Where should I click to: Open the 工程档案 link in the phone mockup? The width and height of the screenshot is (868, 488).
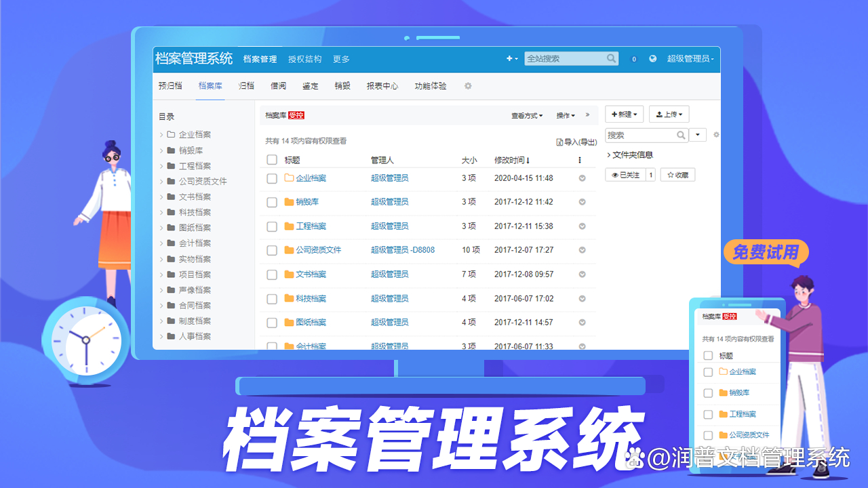(743, 414)
